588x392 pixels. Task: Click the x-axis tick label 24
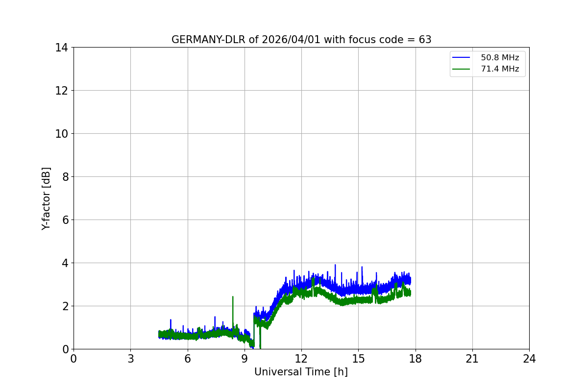(x=529, y=359)
